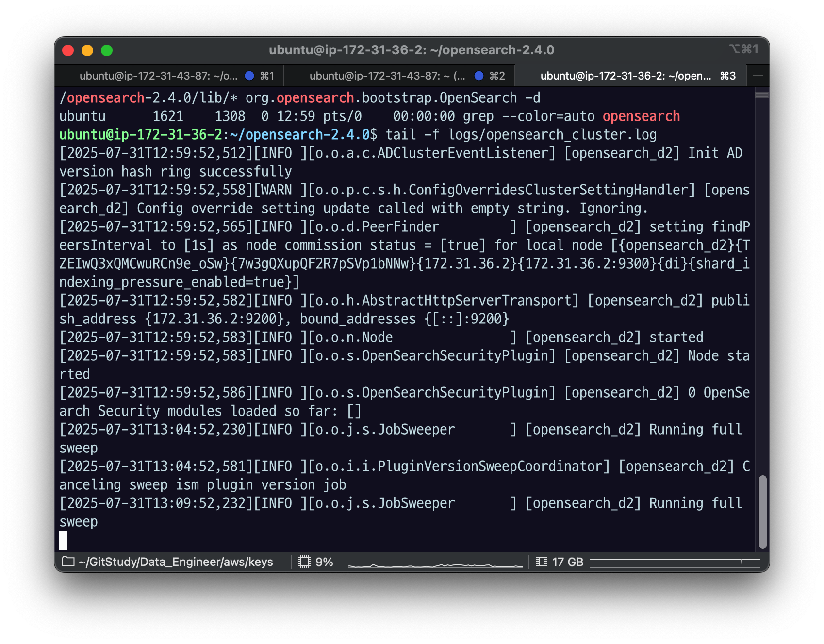Click the text Security modules loaded so far: []
This screenshot has width=824, height=644.
(x=230, y=411)
